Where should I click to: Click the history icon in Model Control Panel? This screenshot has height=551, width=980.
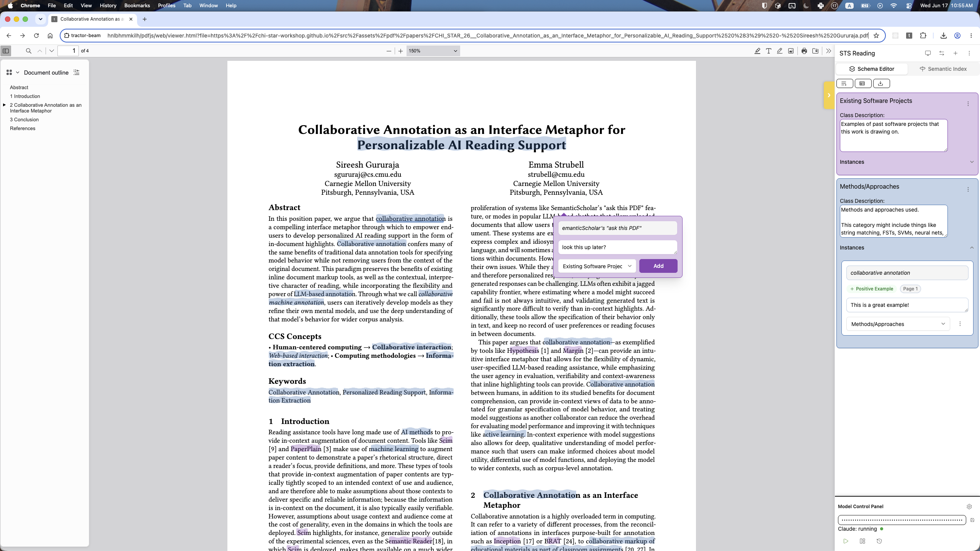[x=879, y=541]
